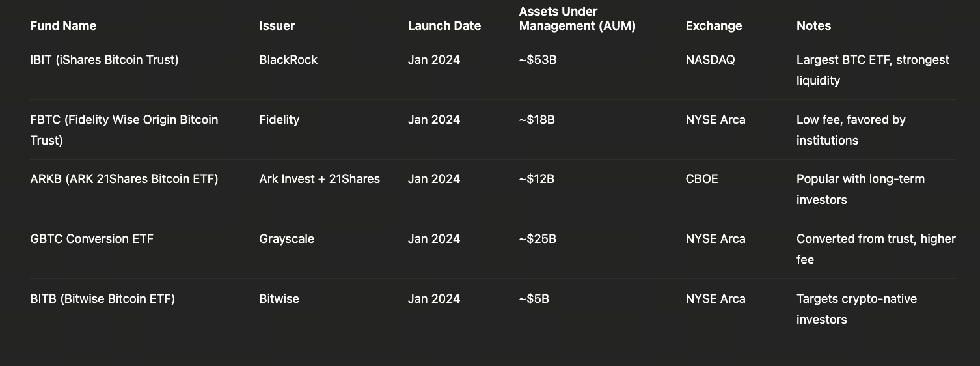Select the Launch Date column header
980x366 pixels.
click(x=444, y=26)
